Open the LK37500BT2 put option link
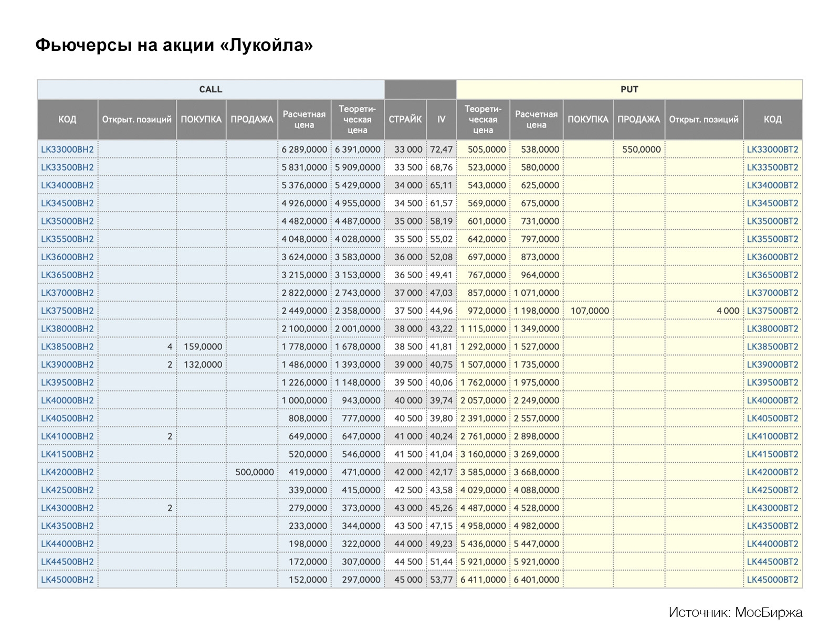 [x=772, y=311]
